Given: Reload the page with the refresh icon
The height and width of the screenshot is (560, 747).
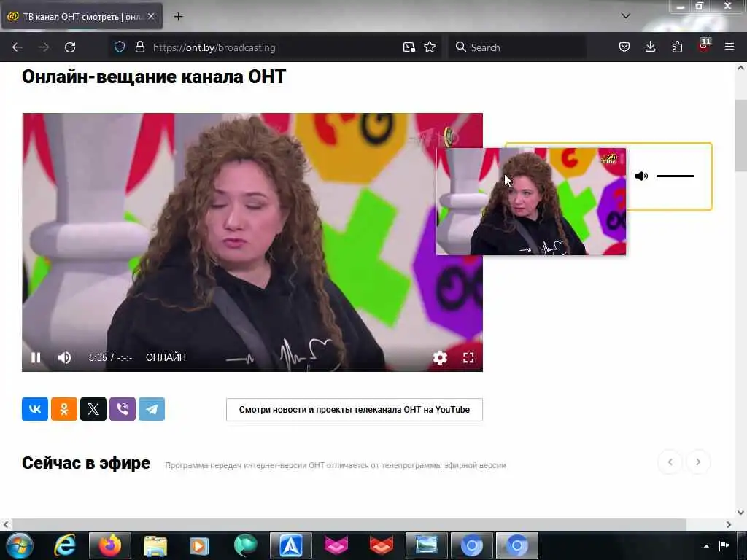Looking at the screenshot, I should click(x=70, y=47).
